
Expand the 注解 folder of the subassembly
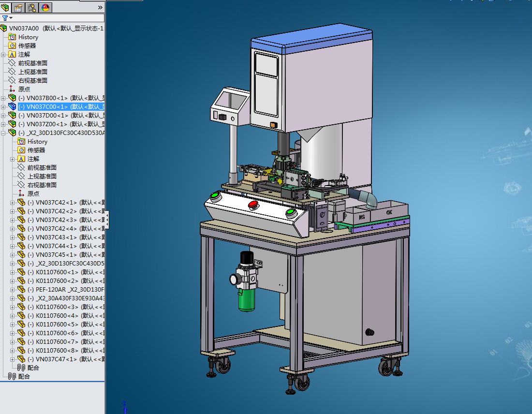tap(12, 159)
